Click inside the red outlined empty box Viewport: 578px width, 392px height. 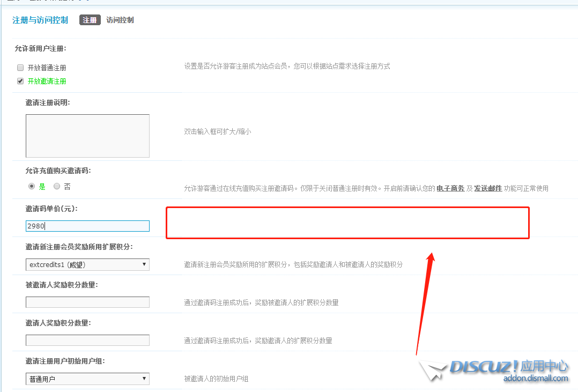point(347,223)
